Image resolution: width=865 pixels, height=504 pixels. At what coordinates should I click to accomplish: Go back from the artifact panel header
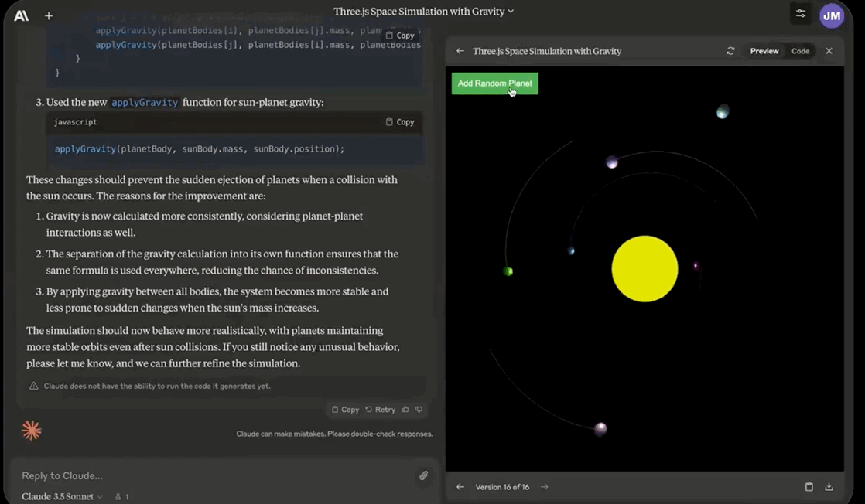coord(460,51)
